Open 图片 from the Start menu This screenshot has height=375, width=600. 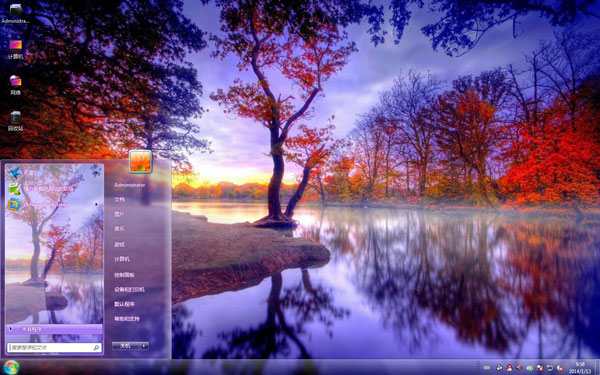coord(119,214)
